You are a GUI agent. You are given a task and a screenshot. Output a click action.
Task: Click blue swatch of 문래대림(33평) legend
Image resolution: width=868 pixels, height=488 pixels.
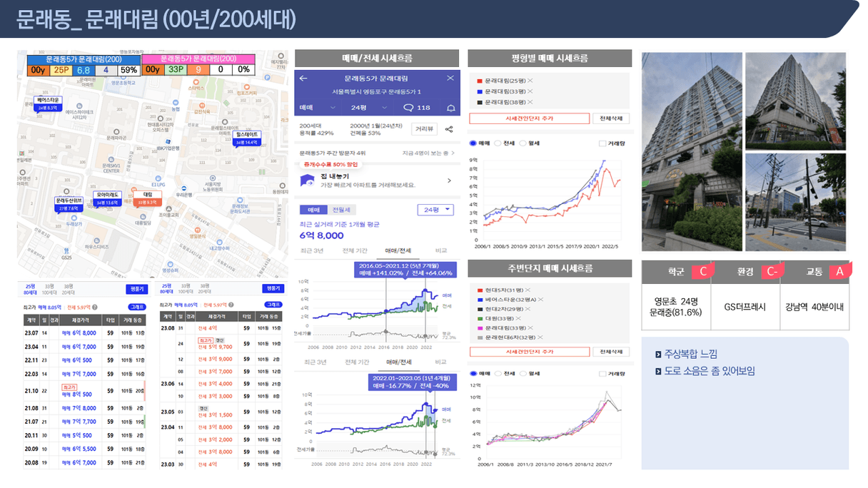(x=480, y=91)
